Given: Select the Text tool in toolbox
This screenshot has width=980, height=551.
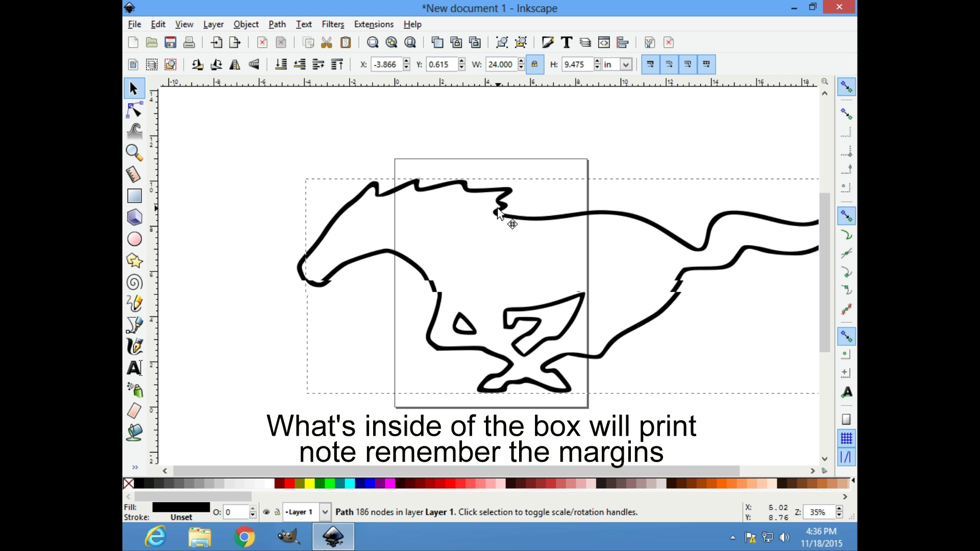Looking at the screenshot, I should tap(134, 368).
